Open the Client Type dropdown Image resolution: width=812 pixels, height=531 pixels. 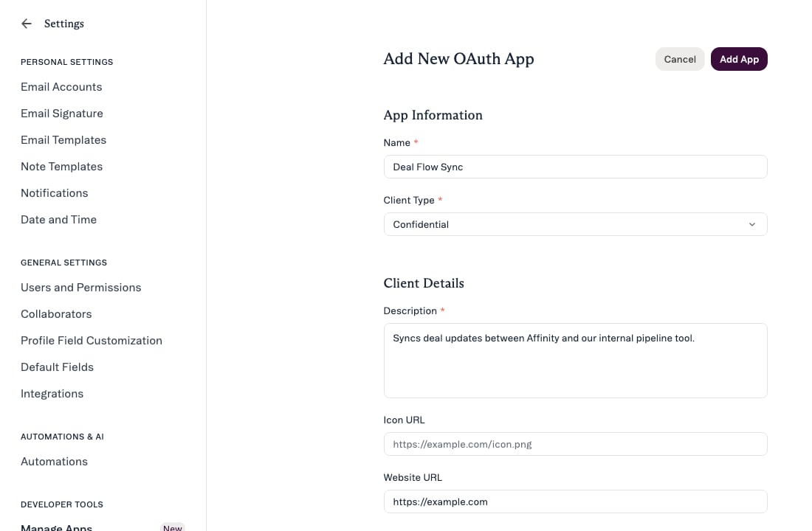click(x=575, y=224)
